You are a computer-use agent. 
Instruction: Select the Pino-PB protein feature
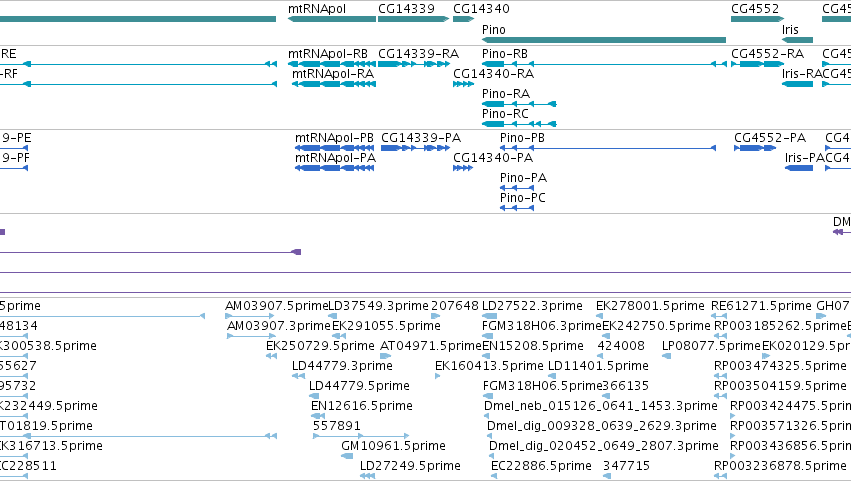pos(608,148)
